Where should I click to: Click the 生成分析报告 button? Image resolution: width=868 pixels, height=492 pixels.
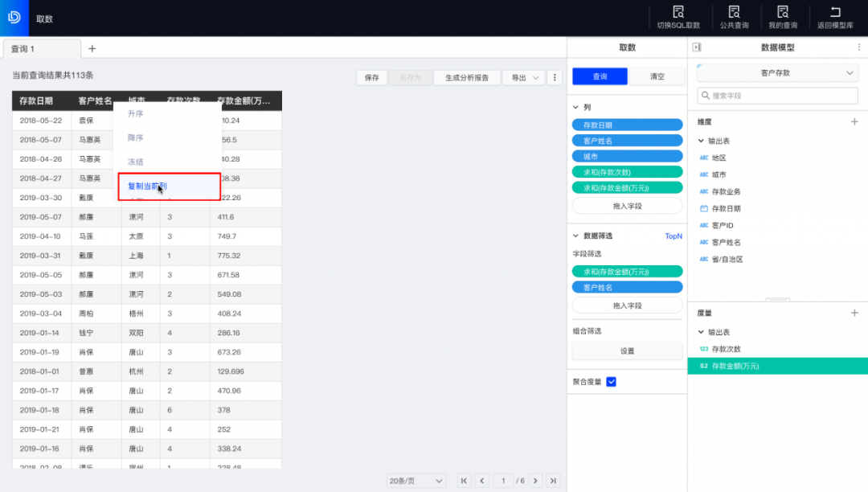tap(467, 78)
